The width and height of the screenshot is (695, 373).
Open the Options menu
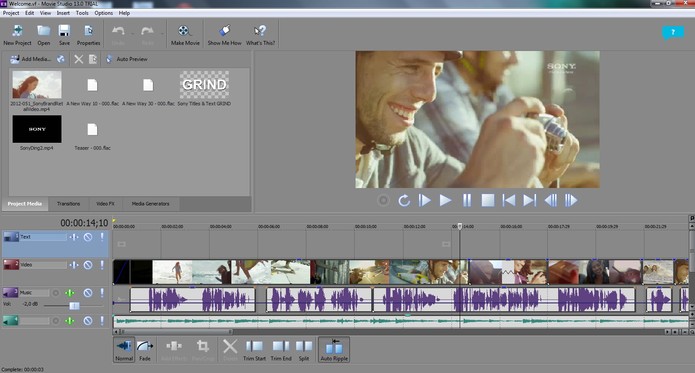tap(104, 13)
